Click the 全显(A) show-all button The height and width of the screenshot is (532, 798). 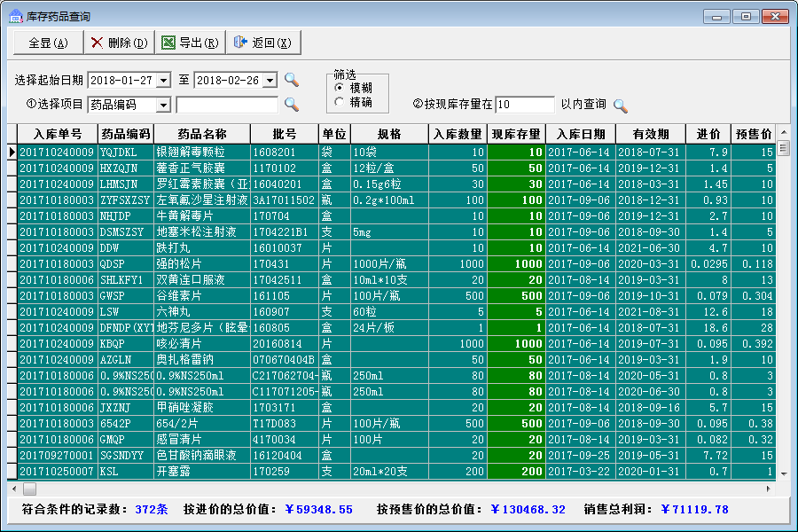tap(49, 43)
